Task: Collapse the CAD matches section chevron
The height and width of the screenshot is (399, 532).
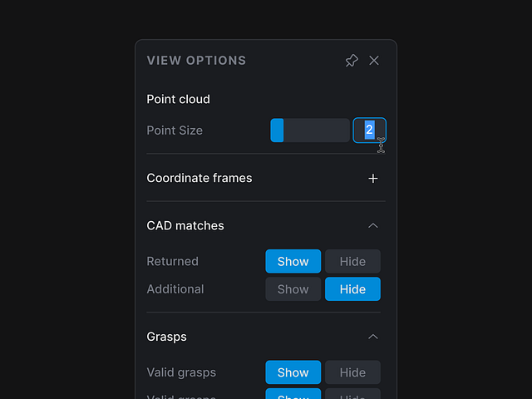Action: point(373,225)
